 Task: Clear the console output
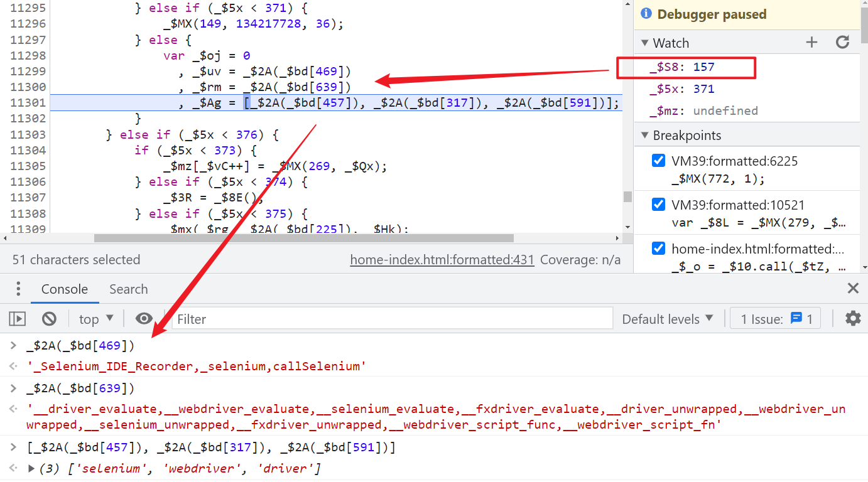(x=49, y=319)
